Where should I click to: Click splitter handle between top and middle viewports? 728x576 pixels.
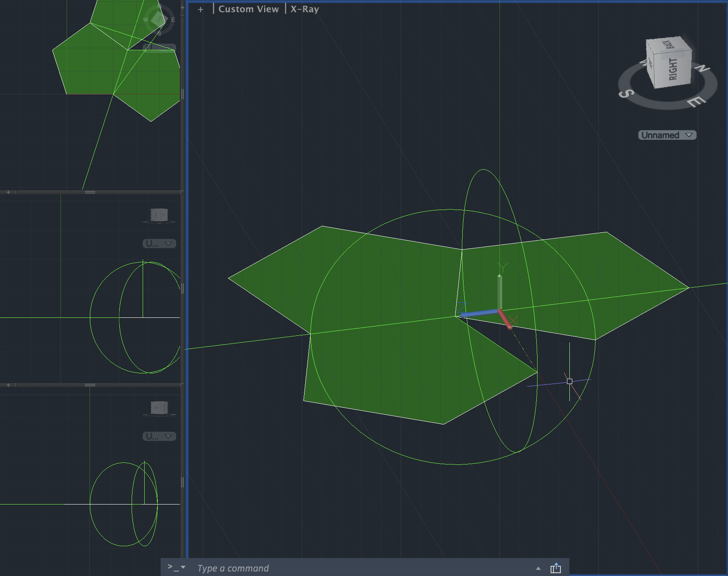point(90,192)
